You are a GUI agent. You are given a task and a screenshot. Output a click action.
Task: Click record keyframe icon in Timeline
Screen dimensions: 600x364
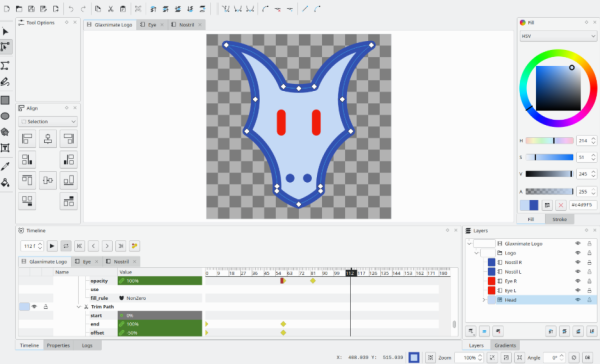click(x=134, y=246)
